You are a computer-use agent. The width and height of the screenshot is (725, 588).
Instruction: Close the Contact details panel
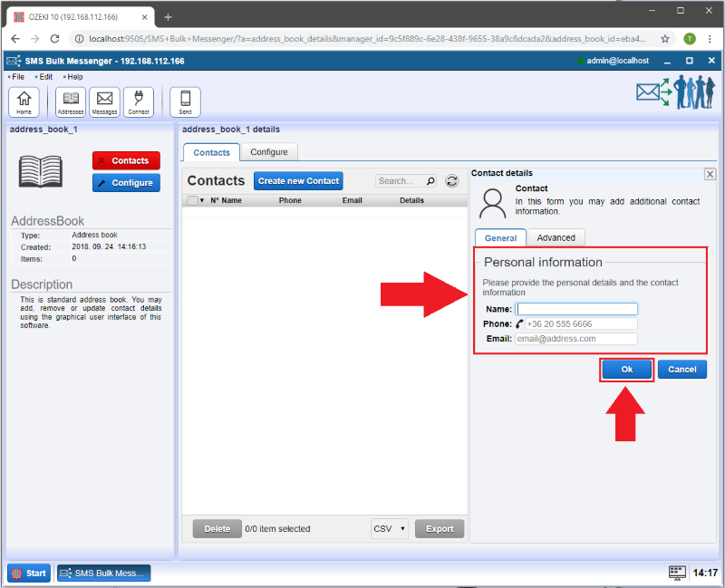[x=710, y=174]
